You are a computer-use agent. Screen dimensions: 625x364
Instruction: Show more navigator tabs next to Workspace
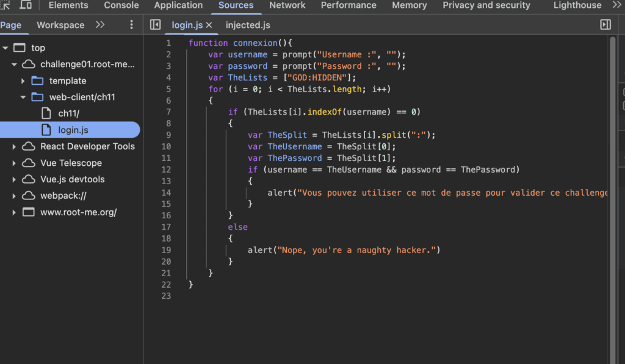click(100, 25)
